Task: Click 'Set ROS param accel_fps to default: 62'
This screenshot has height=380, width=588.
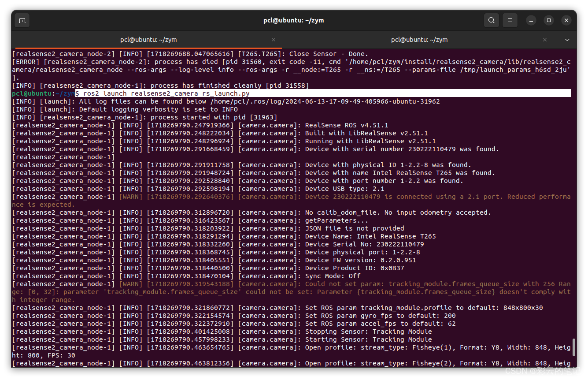Action: (x=233, y=324)
